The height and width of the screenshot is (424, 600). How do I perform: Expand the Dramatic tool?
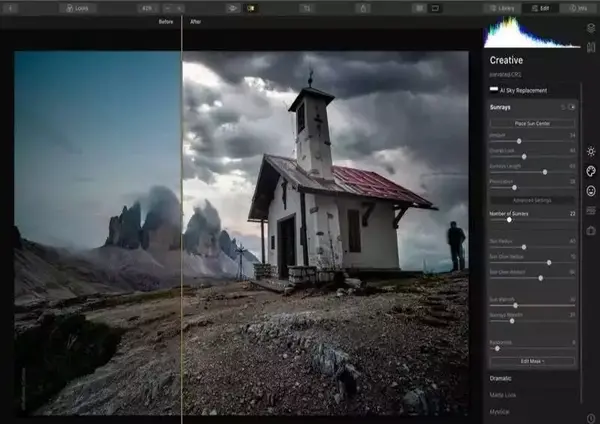pos(500,378)
